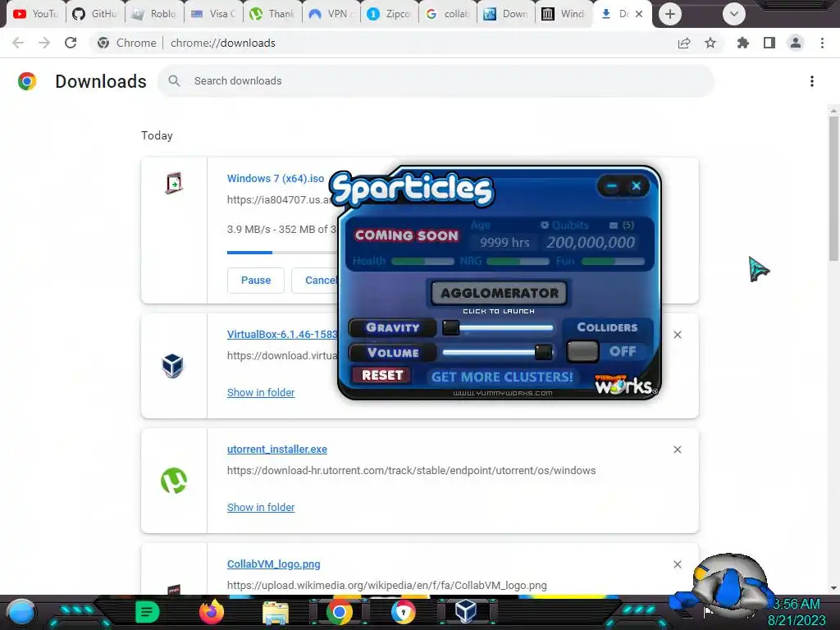Open the Zipco tab
Image resolution: width=840 pixels, height=630 pixels.
coord(390,14)
